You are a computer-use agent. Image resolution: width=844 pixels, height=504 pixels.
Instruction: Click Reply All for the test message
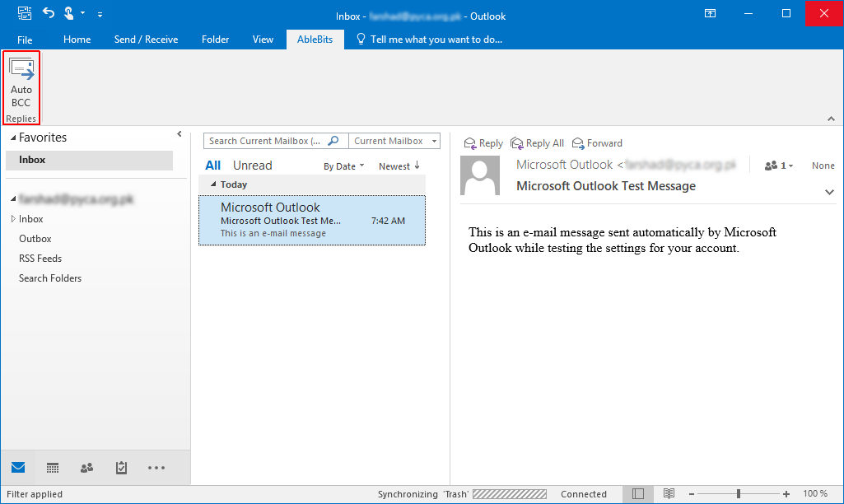(x=537, y=142)
